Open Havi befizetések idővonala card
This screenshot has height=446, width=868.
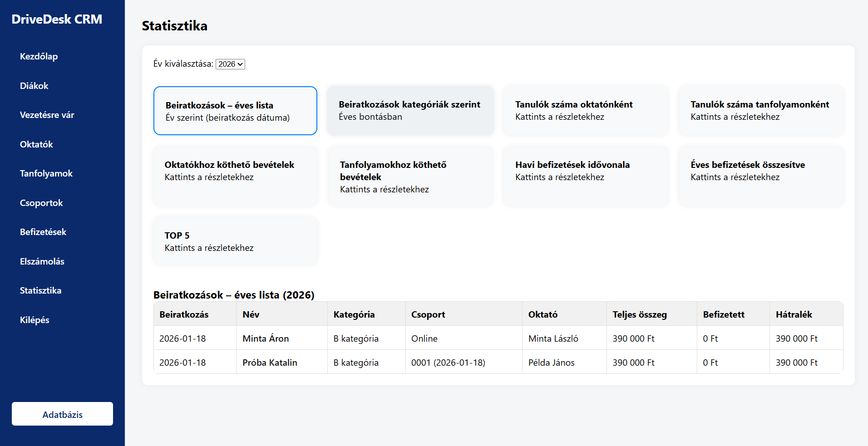tap(586, 176)
